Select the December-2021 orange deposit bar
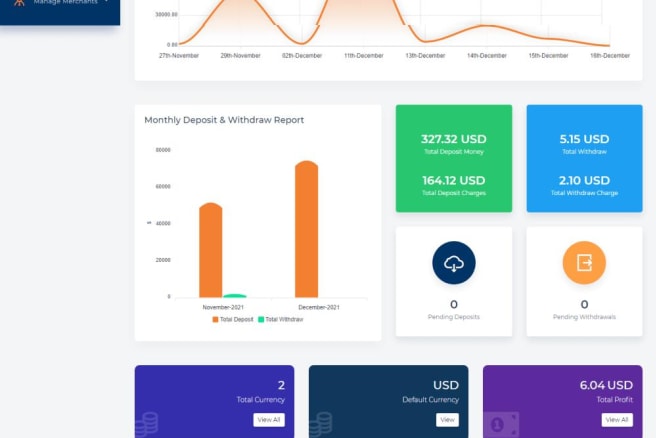 click(x=306, y=229)
